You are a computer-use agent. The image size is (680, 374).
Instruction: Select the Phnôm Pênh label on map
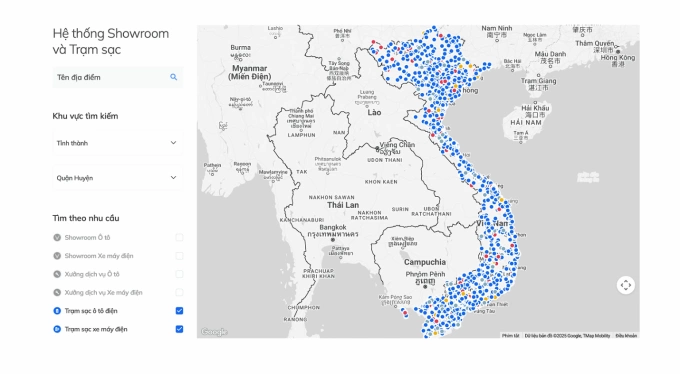click(x=425, y=274)
